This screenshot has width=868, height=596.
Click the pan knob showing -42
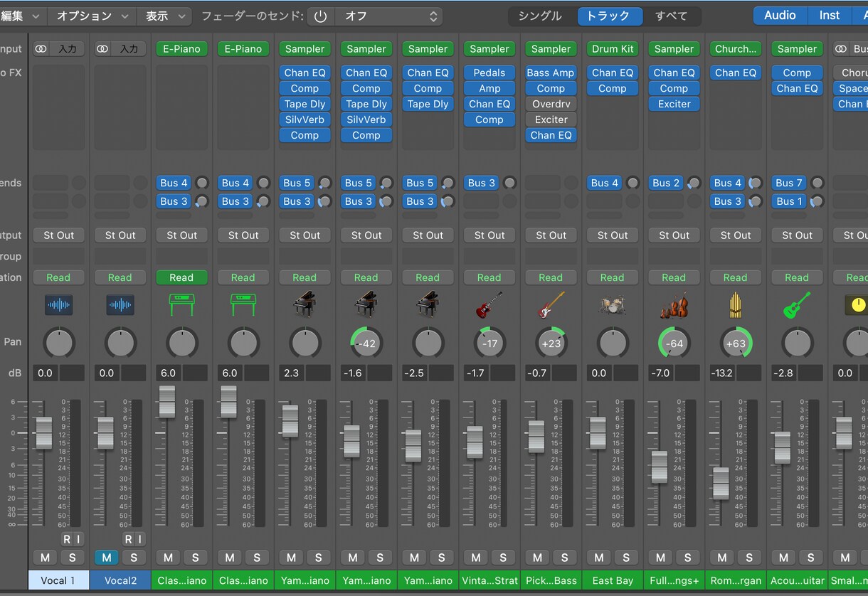(x=366, y=343)
